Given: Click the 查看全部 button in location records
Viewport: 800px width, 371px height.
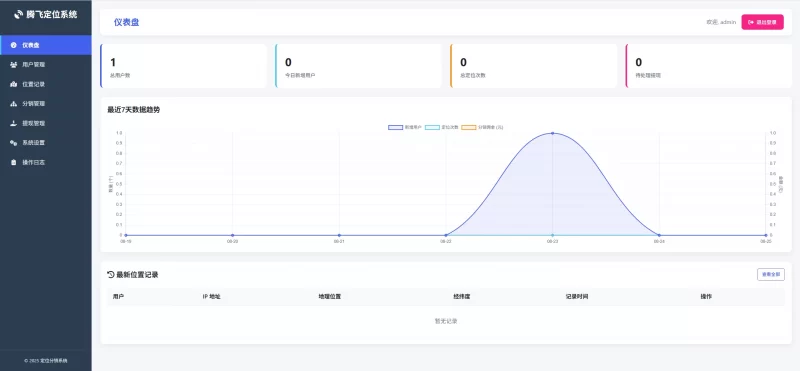Looking at the screenshot, I should 770,275.
